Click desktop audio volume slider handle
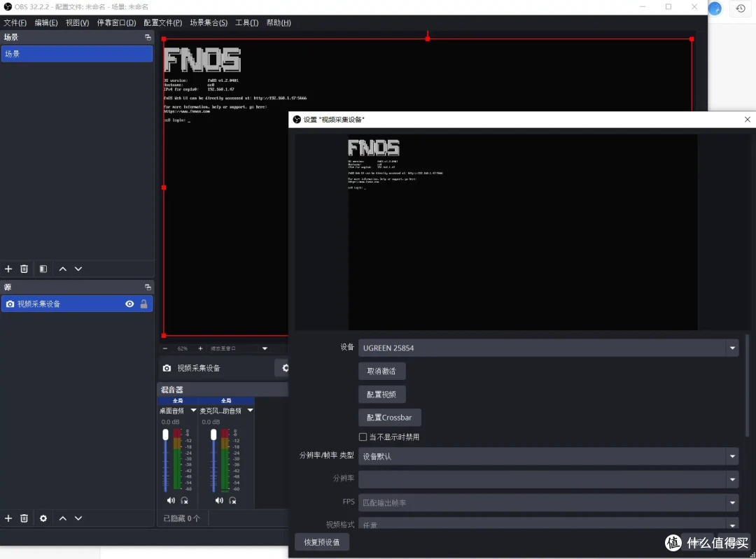This screenshot has width=756, height=559. pyautogui.click(x=165, y=434)
